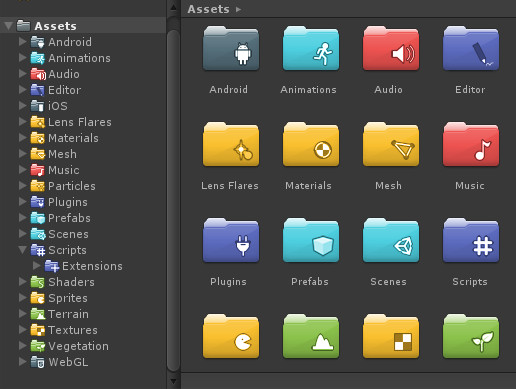The width and height of the screenshot is (516, 389).
Task: Open the Materials folder in the grid
Action: pos(311,145)
